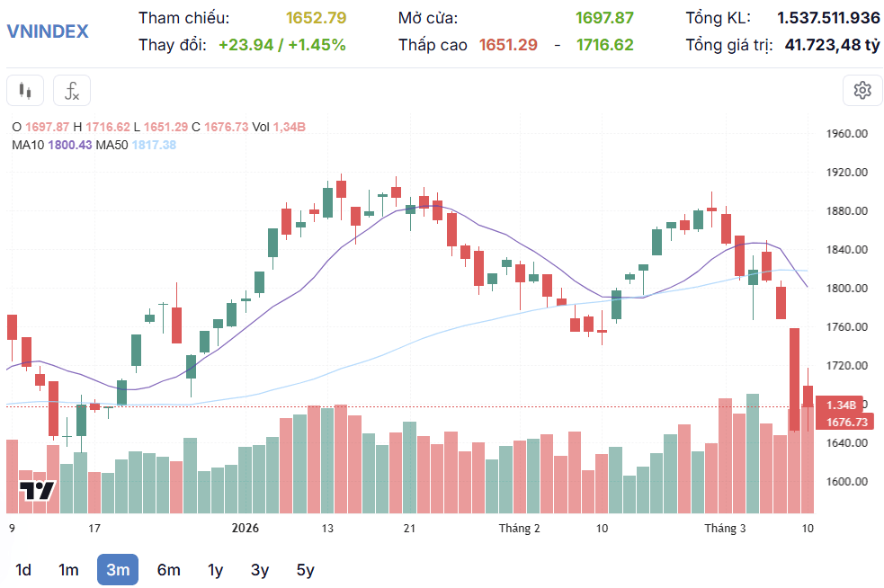Click the 1676.73 current price label
Screen dimensions: 884x588
tap(846, 422)
